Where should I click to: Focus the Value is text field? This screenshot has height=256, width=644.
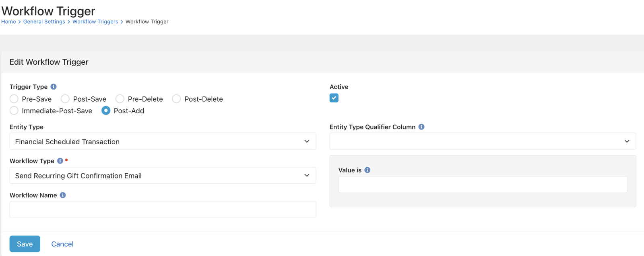tap(483, 184)
